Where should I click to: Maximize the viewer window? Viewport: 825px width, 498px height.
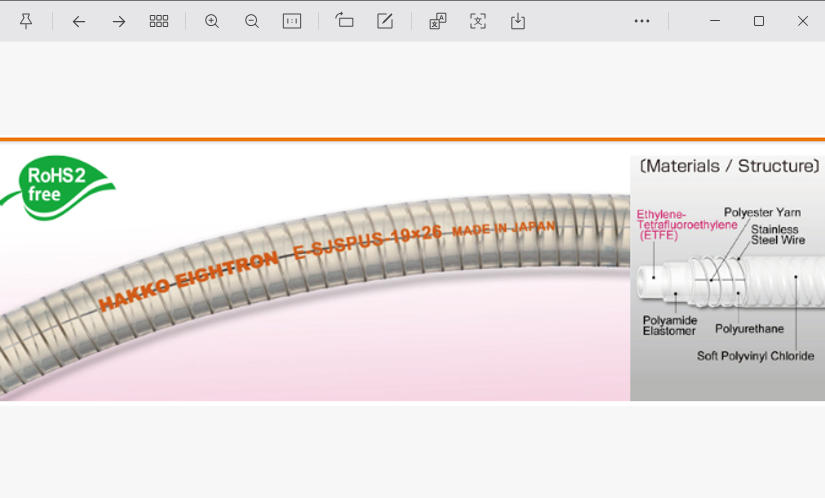(x=759, y=21)
